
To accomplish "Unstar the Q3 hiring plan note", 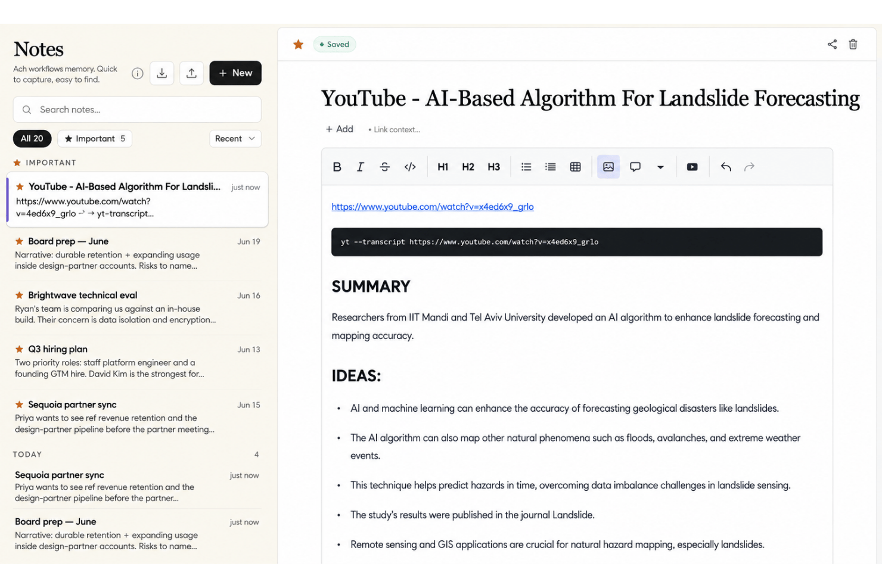I will pos(19,349).
